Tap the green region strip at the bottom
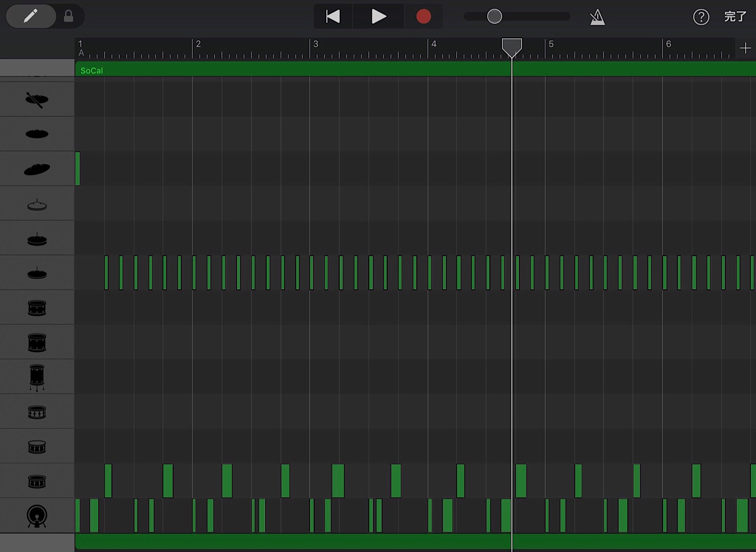This screenshot has width=756, height=552. tap(415, 542)
